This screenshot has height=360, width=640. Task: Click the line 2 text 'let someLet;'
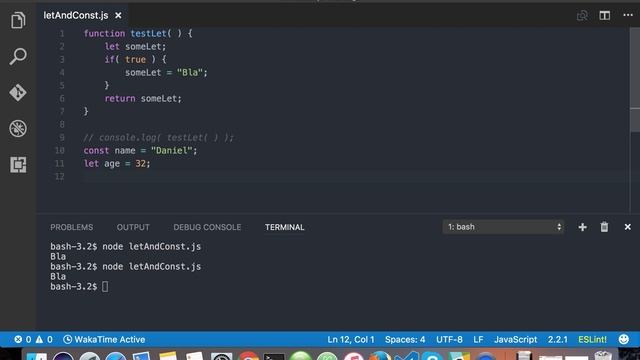coord(135,47)
